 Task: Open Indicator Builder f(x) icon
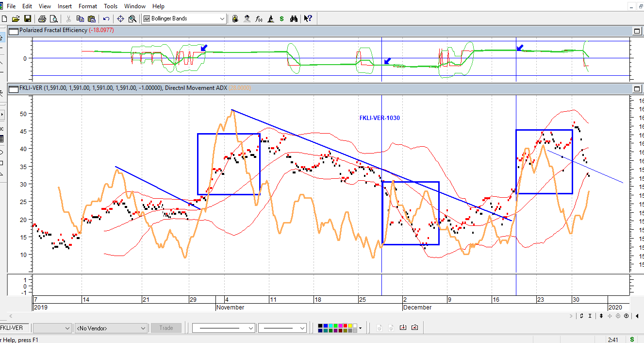[x=259, y=18]
